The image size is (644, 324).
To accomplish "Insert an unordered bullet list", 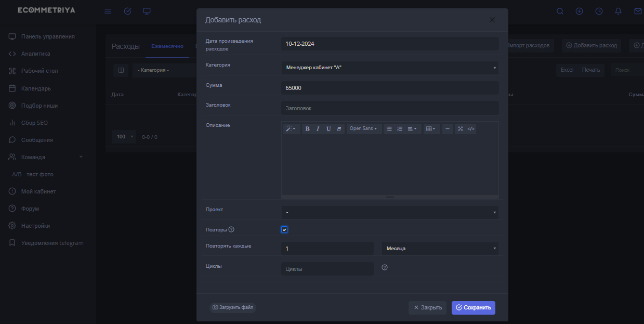I will pyautogui.click(x=389, y=129).
